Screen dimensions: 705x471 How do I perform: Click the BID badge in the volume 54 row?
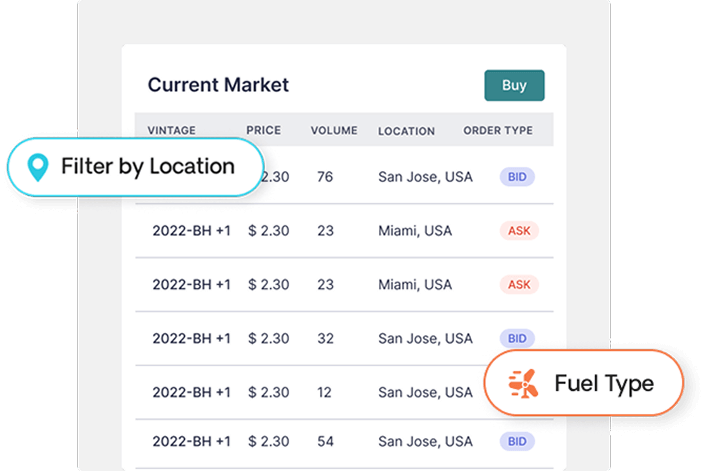(517, 441)
